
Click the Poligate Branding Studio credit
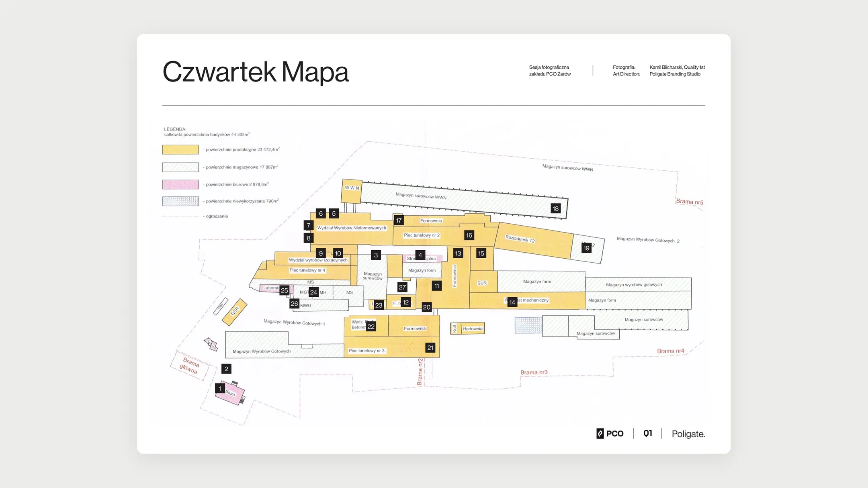(x=675, y=74)
